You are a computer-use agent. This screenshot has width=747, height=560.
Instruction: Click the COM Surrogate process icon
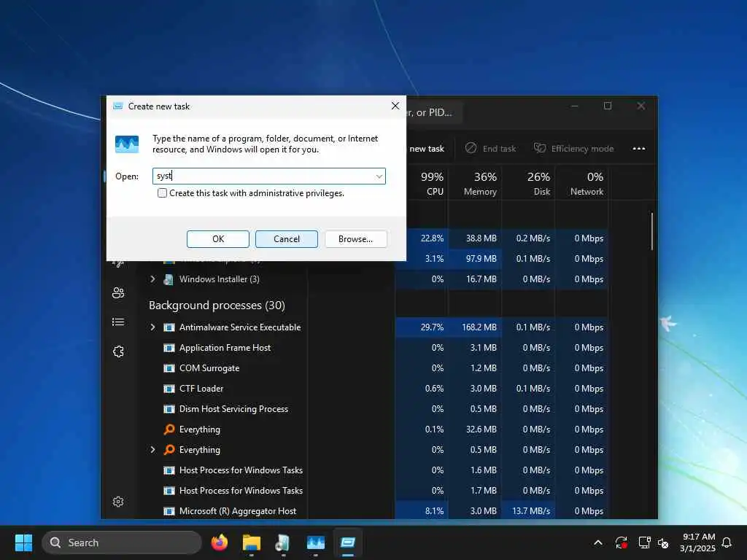(169, 368)
